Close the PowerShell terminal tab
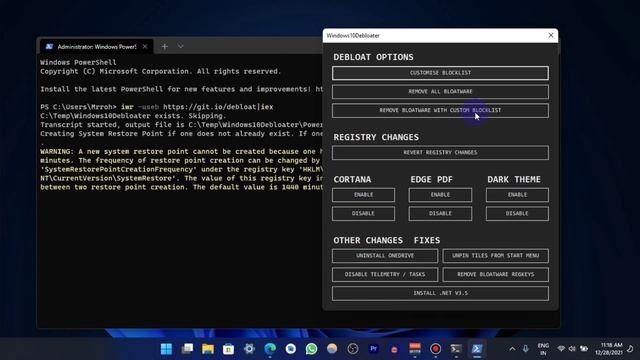This screenshot has width=640, height=360. pyautogui.click(x=145, y=47)
